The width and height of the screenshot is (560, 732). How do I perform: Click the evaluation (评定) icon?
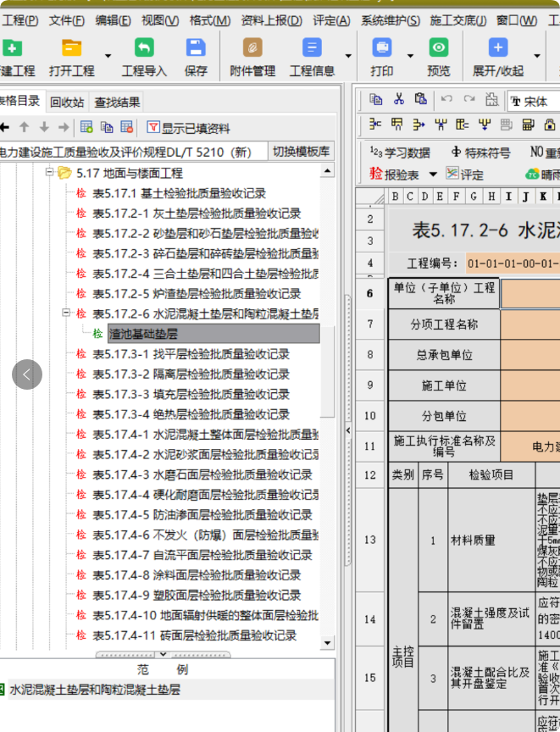click(465, 175)
